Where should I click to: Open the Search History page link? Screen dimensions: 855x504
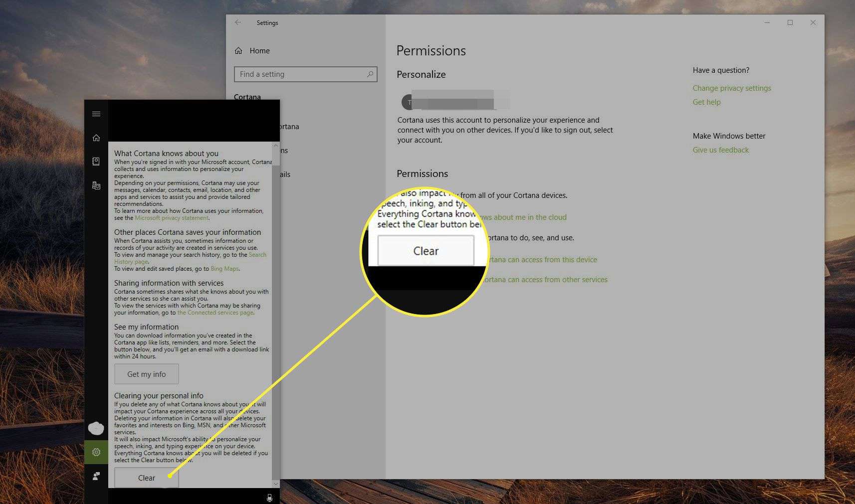[190, 258]
